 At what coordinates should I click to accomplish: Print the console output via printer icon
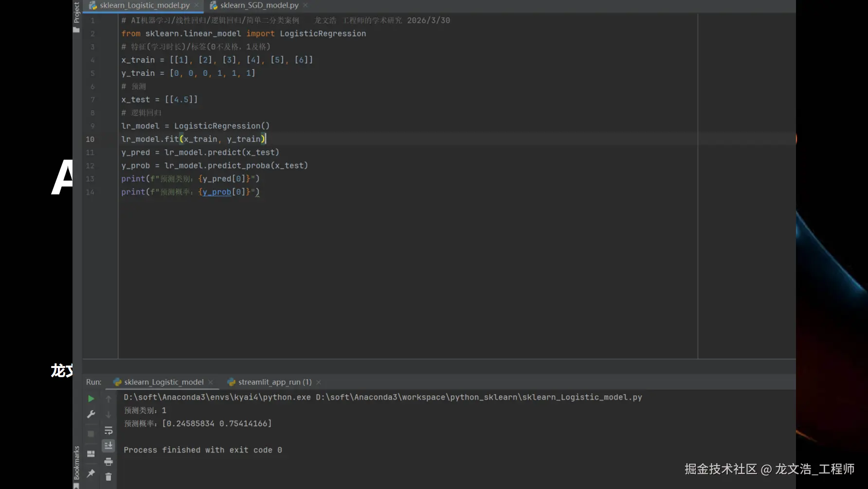click(x=108, y=461)
